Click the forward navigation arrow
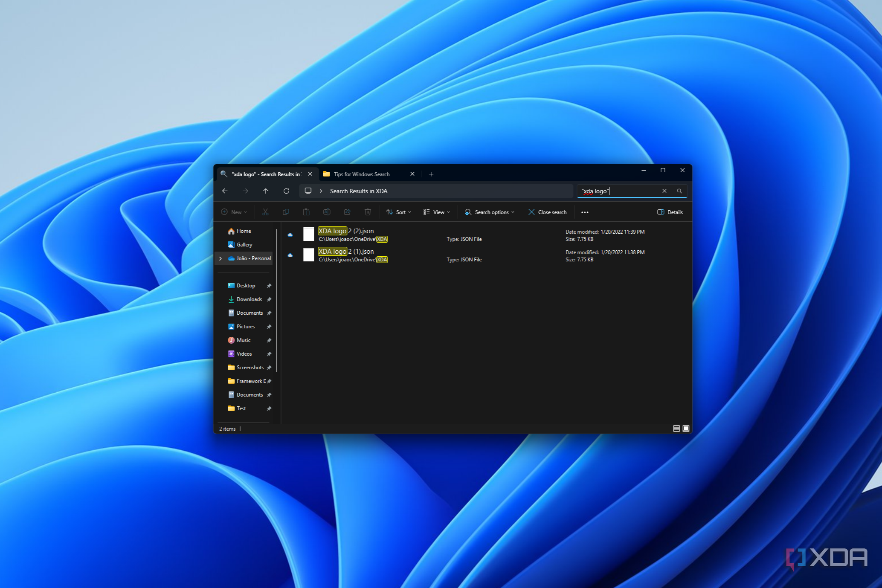This screenshot has width=882, height=588. [245, 191]
